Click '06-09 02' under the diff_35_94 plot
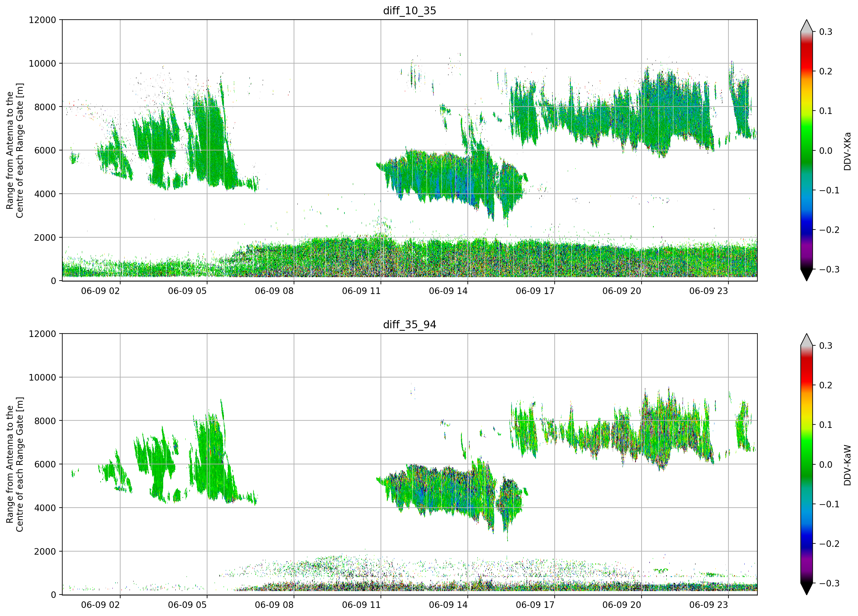858x616 pixels. [x=101, y=605]
